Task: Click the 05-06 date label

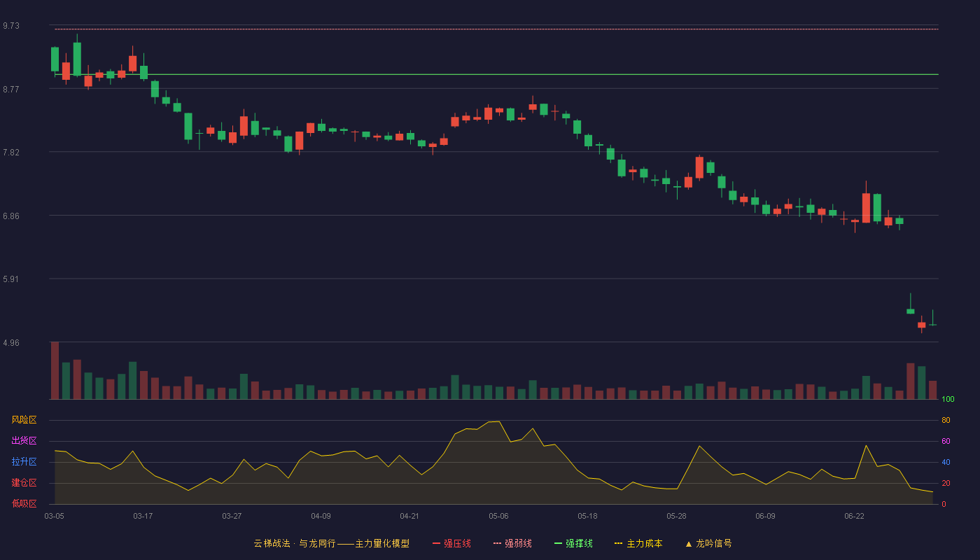Action: (x=498, y=516)
